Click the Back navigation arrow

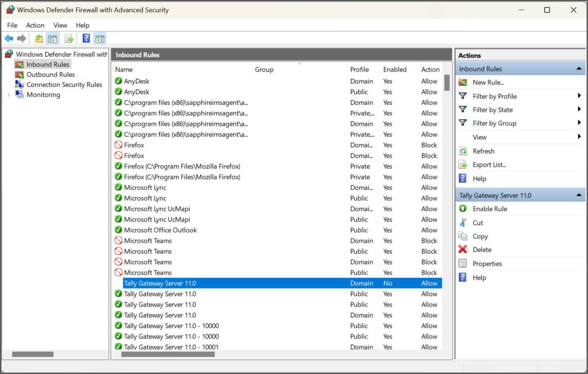pos(8,38)
